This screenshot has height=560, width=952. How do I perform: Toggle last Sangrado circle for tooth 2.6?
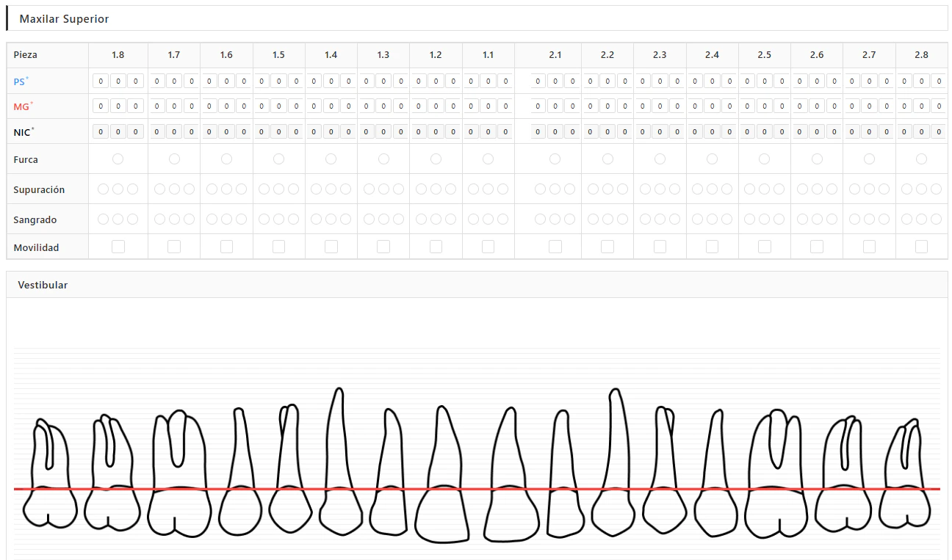(x=832, y=219)
